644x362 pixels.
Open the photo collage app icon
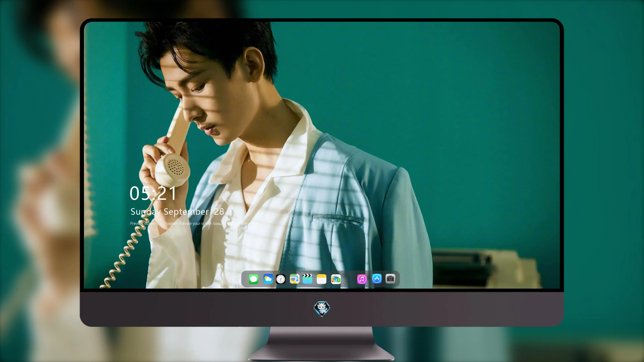336,279
